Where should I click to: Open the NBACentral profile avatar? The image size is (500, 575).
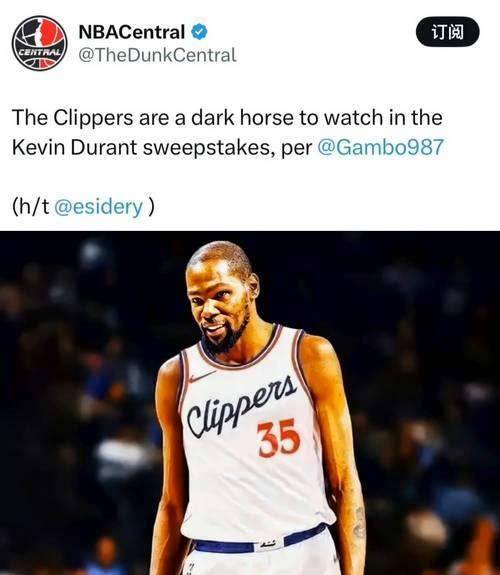(40, 43)
